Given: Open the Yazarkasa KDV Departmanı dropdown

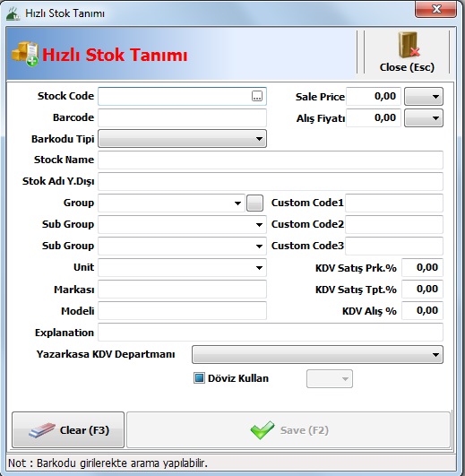Looking at the screenshot, I should (x=317, y=355).
